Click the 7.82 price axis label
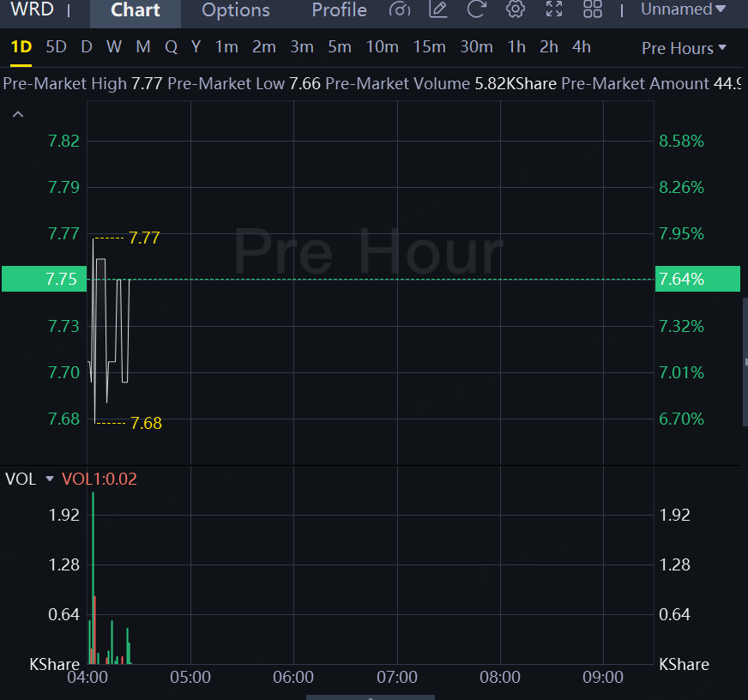The image size is (748, 700). point(64,142)
